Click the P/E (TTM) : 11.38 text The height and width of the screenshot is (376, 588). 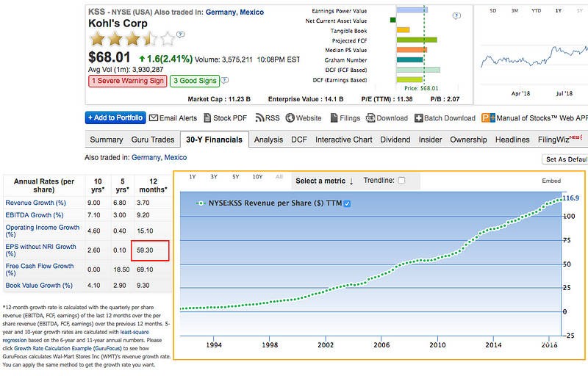[x=387, y=99]
